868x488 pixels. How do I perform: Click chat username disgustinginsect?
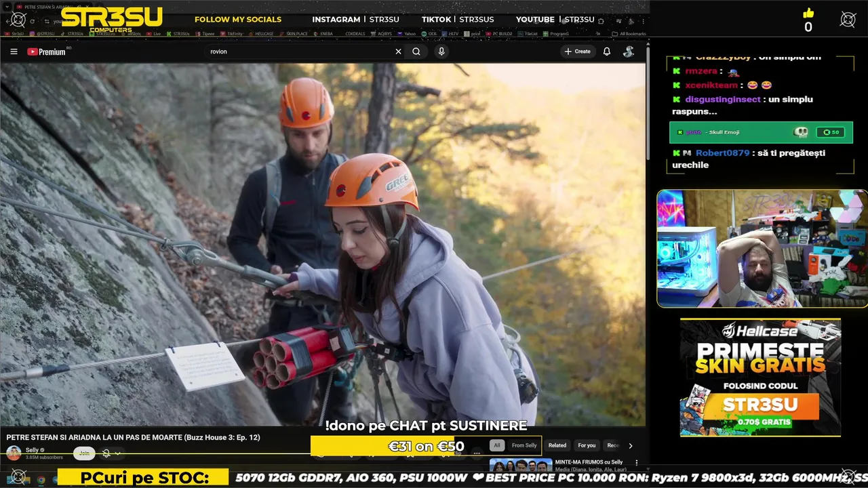[x=722, y=100]
